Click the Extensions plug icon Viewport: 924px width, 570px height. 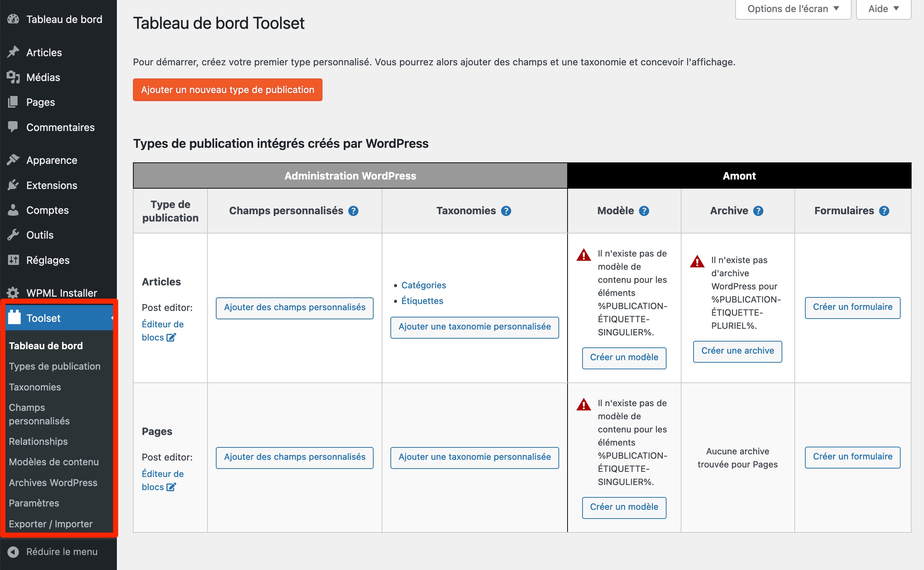click(13, 185)
